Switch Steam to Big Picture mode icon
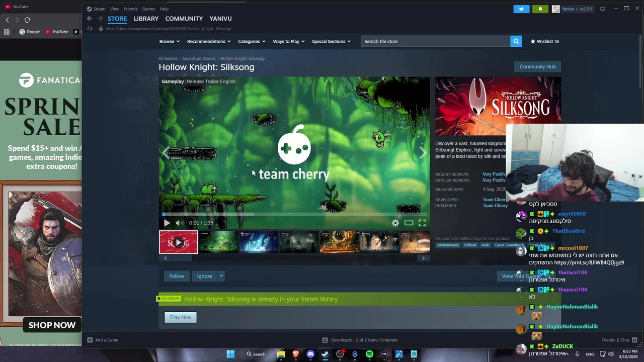Screen dimensions: 644x362 click(x=603, y=9)
